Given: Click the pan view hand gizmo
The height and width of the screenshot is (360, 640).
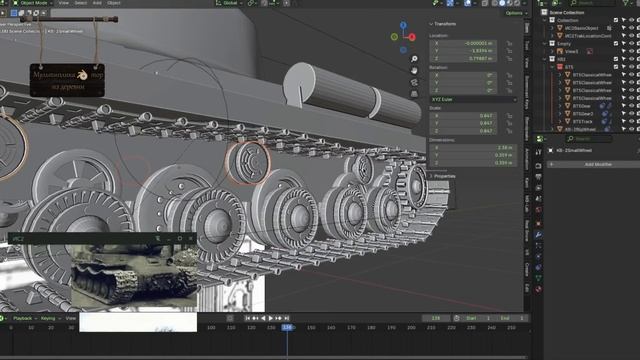Looking at the screenshot, I should point(414,71).
